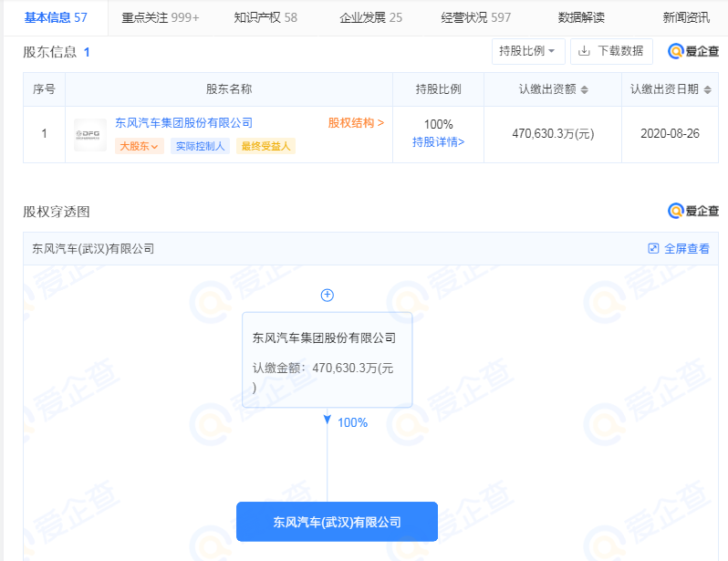Click the 持股比例 column header
Screen dimensions: 728x561
(x=438, y=89)
